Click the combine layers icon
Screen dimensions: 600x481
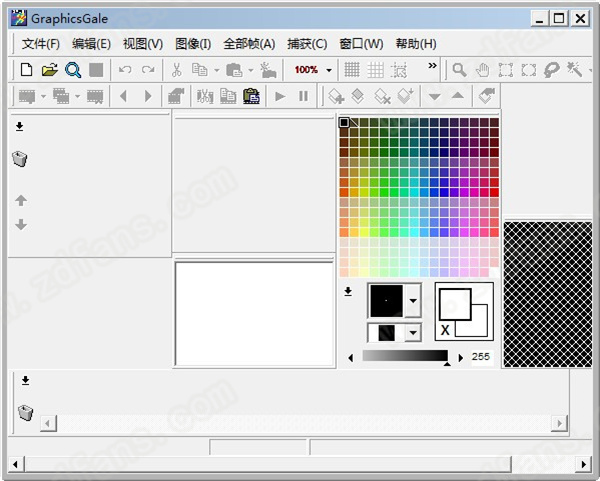(x=406, y=96)
